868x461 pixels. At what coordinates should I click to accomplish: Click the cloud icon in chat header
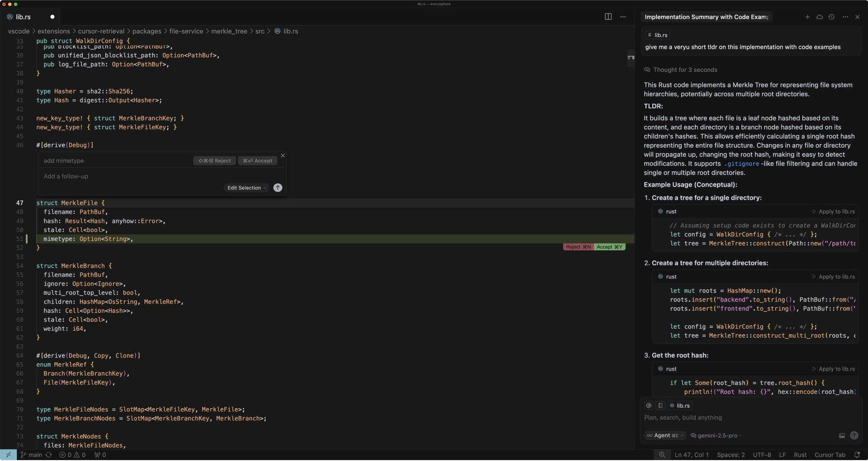coord(819,17)
